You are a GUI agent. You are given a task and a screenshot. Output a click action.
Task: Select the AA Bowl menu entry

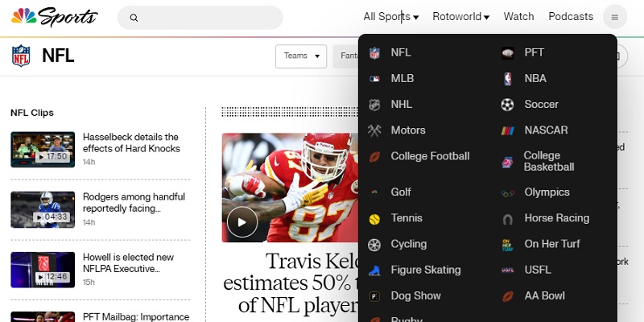tap(544, 295)
